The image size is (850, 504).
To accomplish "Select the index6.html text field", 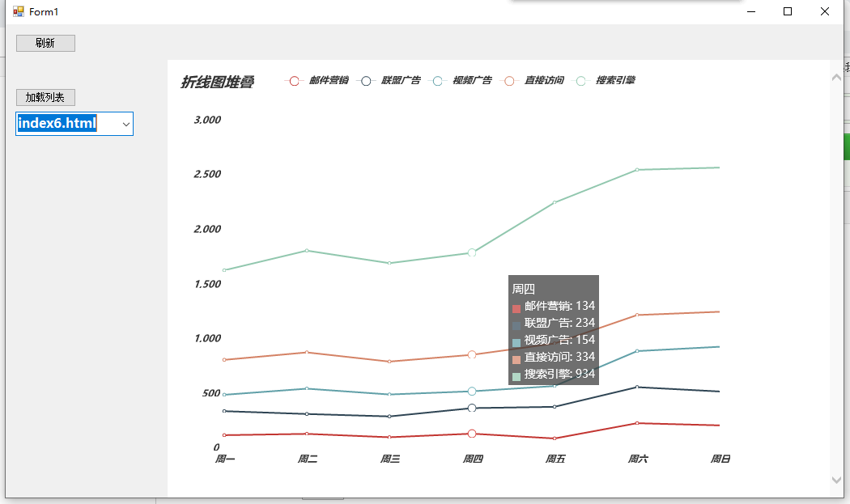I will [x=68, y=124].
